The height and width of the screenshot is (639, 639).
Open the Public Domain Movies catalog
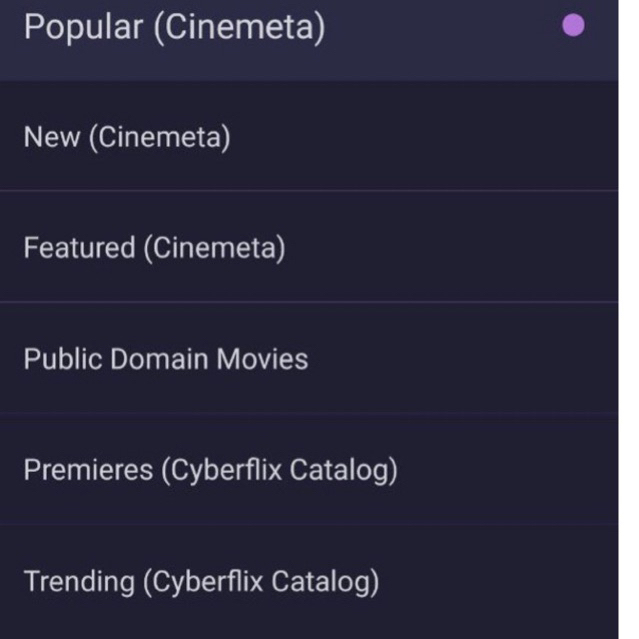click(166, 359)
